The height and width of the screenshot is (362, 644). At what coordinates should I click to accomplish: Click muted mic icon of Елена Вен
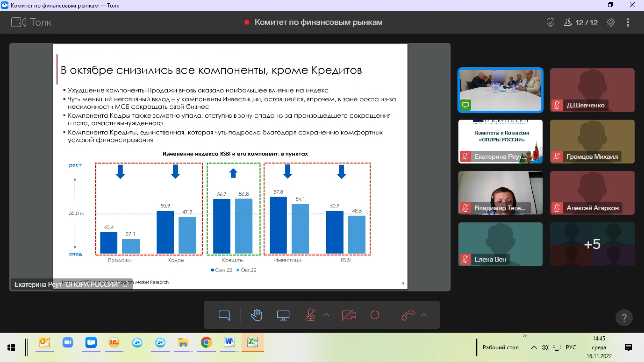tap(465, 259)
